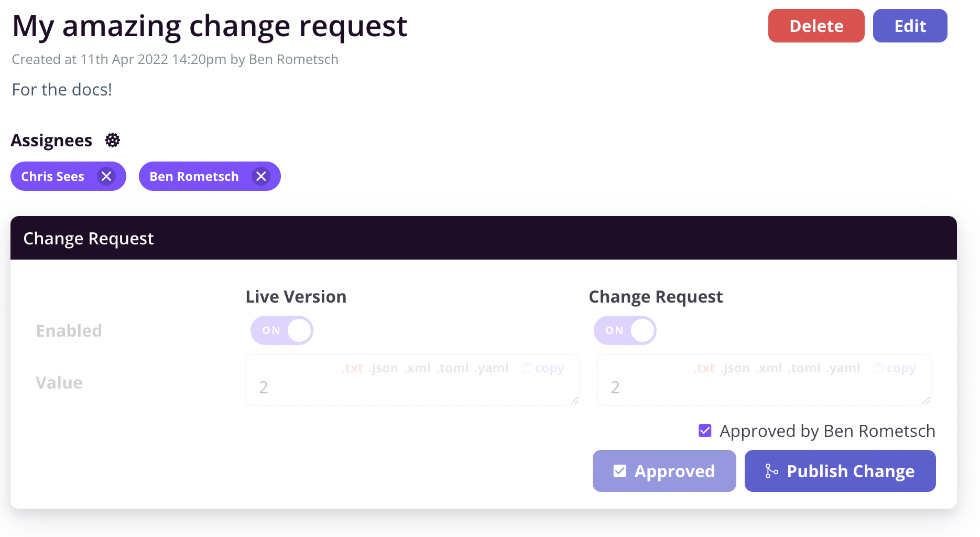Toggle the Live Version Enabled switch
This screenshot has height=537, width=980.
click(x=282, y=330)
